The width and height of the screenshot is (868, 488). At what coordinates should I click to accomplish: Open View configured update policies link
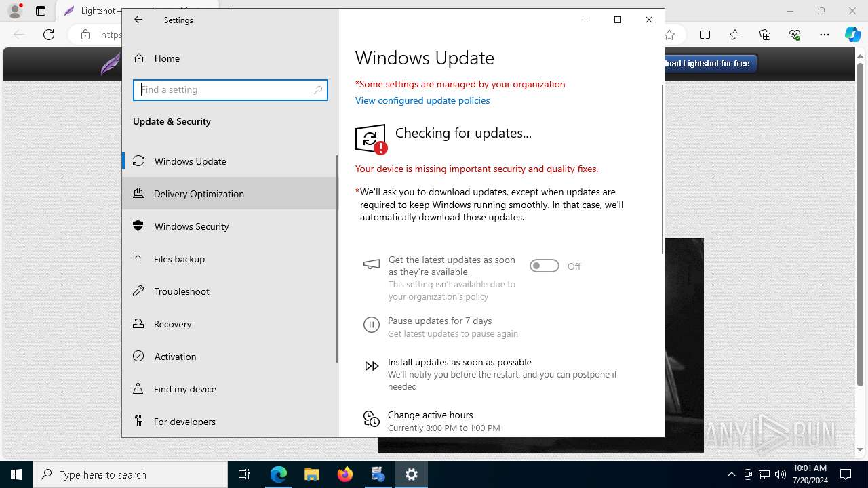pos(422,100)
